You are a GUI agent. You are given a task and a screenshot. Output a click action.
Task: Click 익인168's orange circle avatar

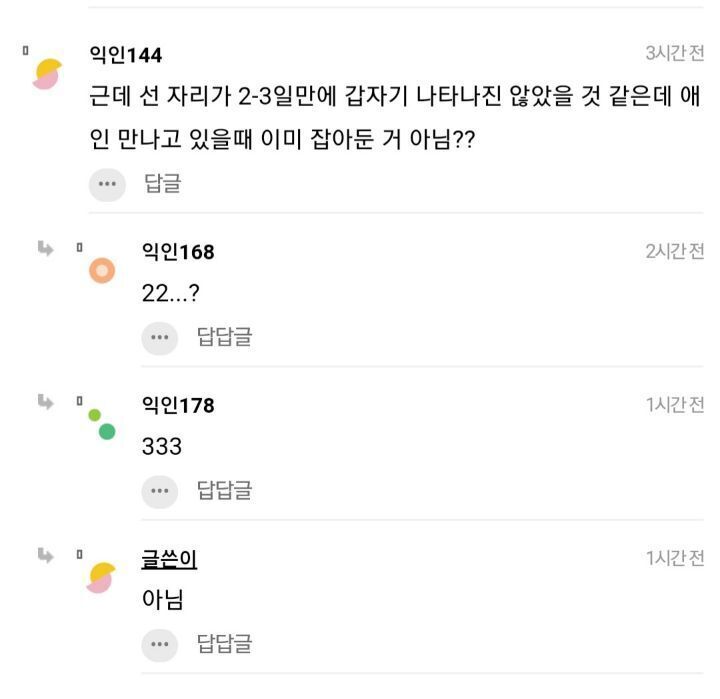101,270
